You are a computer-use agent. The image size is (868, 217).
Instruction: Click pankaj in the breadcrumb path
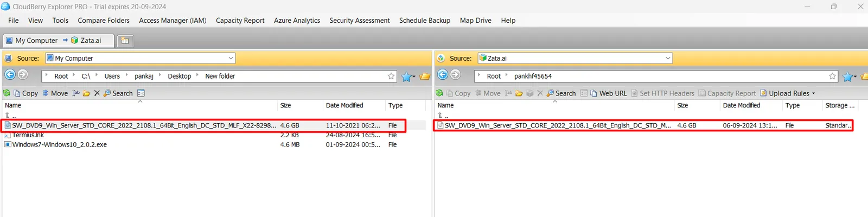(144, 76)
